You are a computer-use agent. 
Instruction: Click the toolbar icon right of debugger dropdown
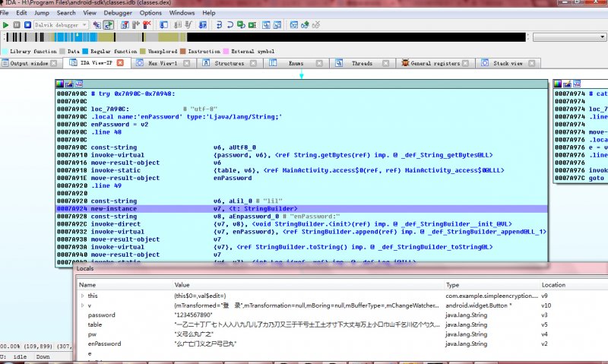click(97, 25)
